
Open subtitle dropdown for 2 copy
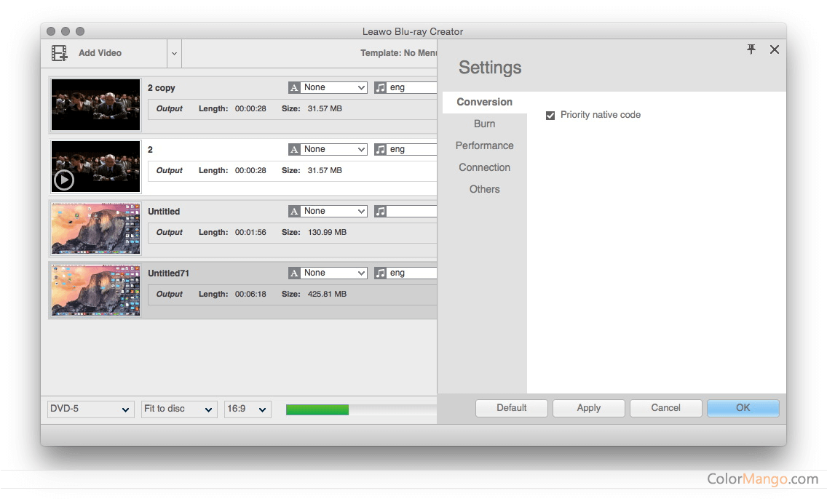(334, 87)
